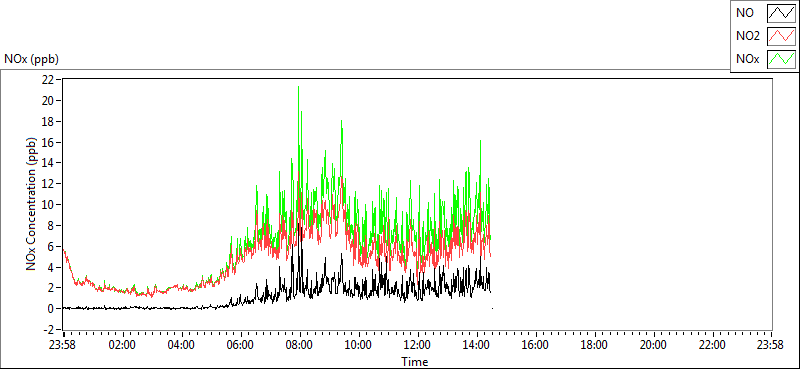Screen dimensions: 800x369
Task: Click the 22 maximum y-axis value
Action: (x=48, y=80)
